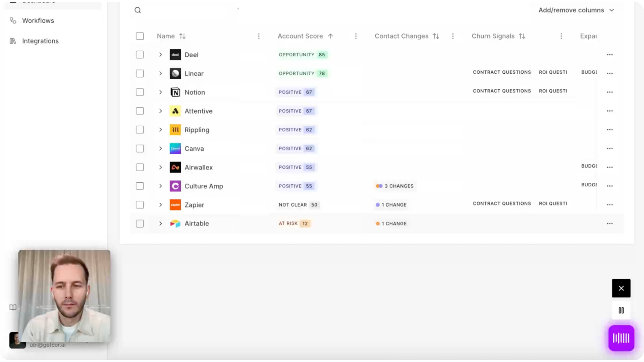Expand the Deel row

160,55
